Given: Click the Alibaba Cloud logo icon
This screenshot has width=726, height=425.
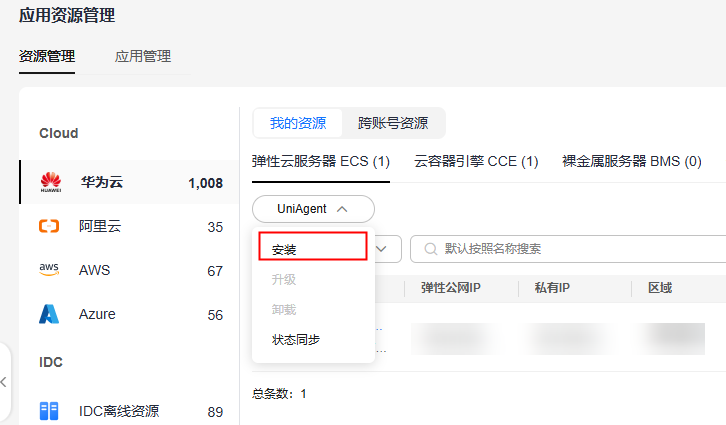Looking at the screenshot, I should pyautogui.click(x=49, y=226).
